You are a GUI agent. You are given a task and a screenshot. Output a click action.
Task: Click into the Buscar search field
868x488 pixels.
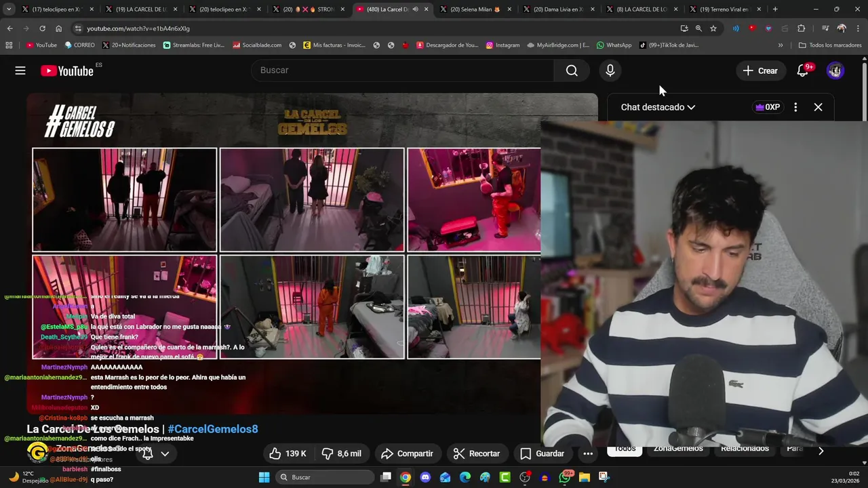[x=403, y=70]
